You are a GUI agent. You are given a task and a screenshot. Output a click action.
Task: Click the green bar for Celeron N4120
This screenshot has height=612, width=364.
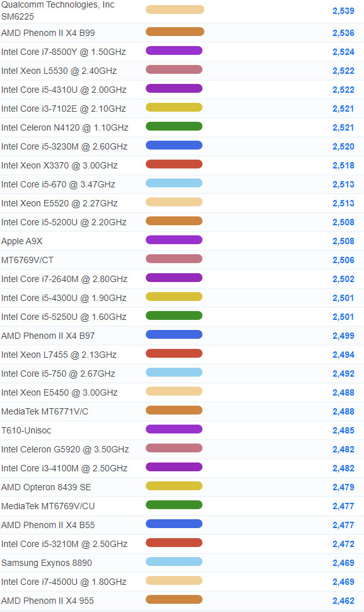coord(174,126)
